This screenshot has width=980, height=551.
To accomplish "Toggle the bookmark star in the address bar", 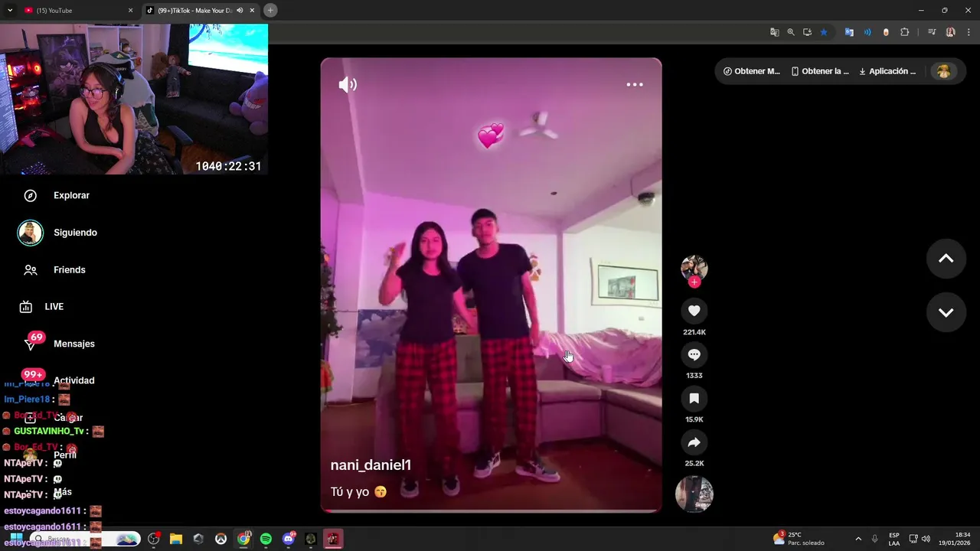I will click(824, 32).
